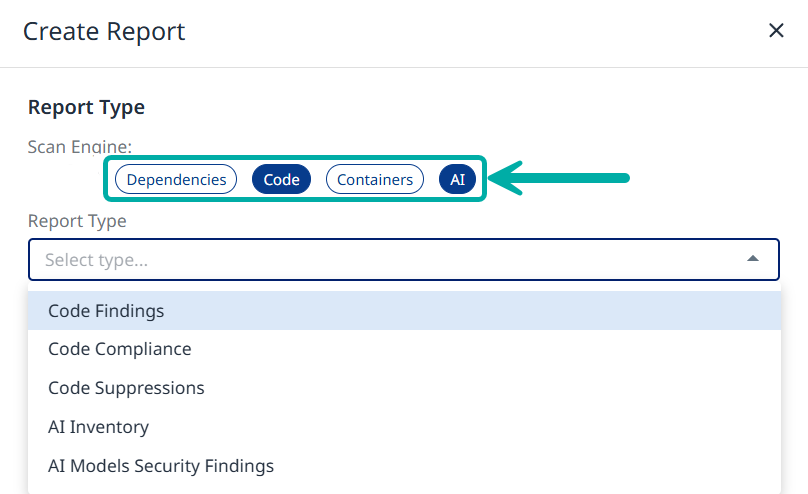
Task: Click the Report Type field label
Action: pyautogui.click(x=77, y=221)
